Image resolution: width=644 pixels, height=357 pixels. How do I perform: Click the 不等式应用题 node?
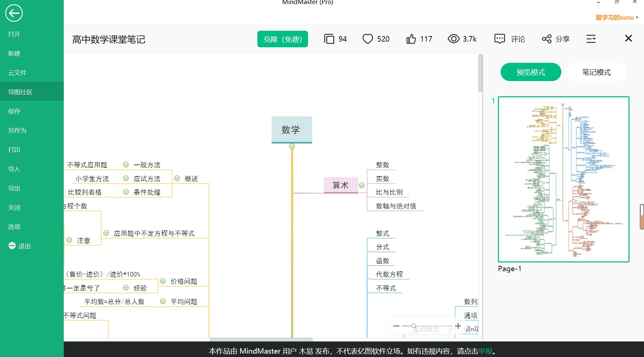tap(87, 165)
